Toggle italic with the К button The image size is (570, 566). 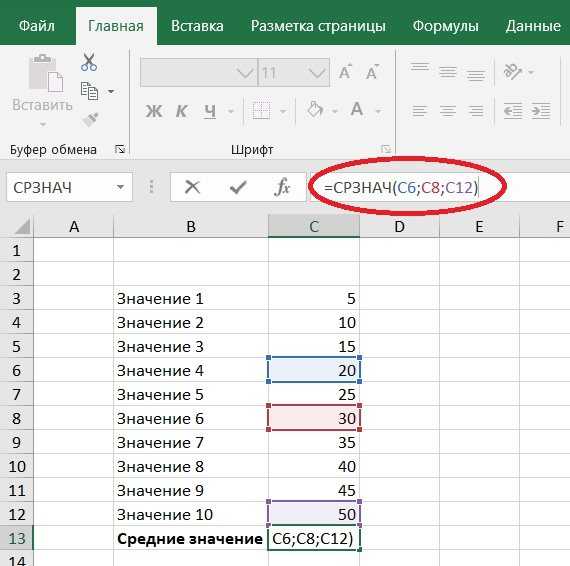182,111
